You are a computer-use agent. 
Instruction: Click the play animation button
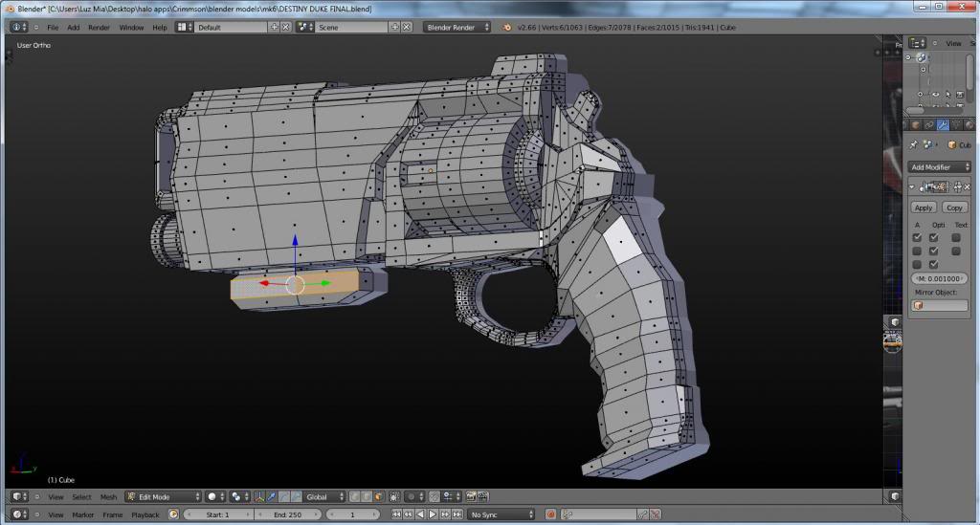click(432, 514)
